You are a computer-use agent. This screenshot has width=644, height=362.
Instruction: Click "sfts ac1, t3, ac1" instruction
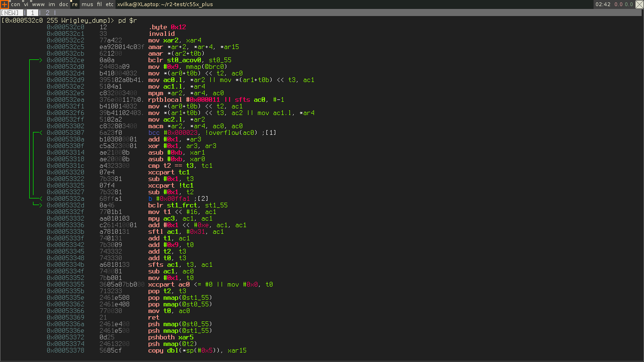[x=181, y=264]
